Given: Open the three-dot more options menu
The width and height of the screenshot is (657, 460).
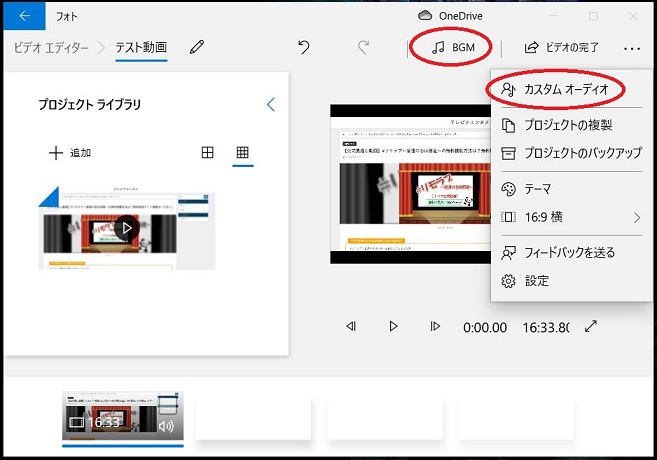Looking at the screenshot, I should (631, 47).
